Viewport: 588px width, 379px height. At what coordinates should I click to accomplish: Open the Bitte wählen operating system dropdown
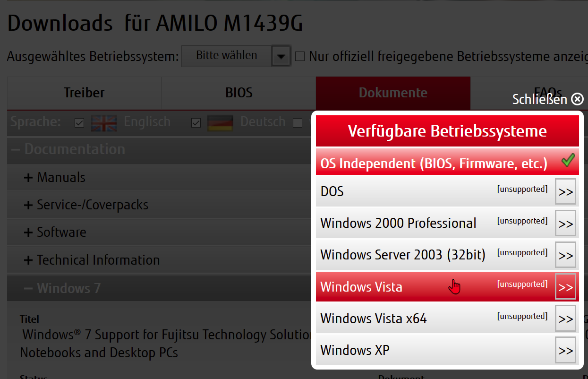[x=235, y=56]
